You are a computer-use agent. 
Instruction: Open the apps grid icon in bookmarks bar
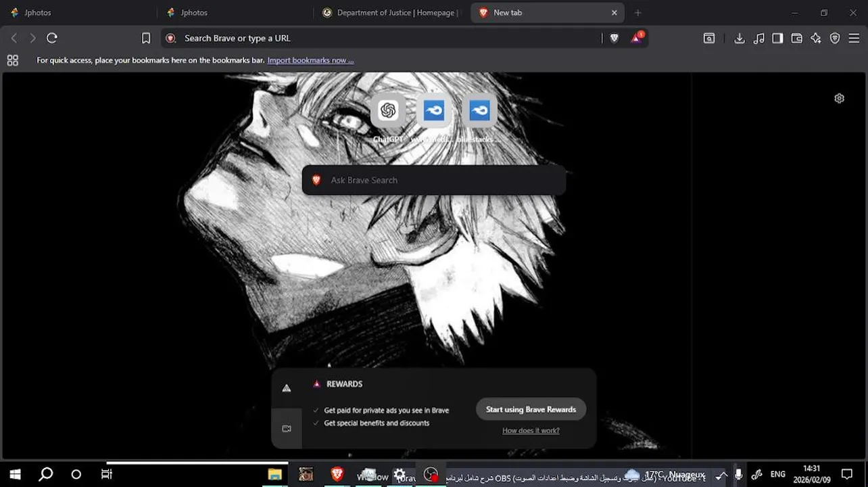[12, 60]
